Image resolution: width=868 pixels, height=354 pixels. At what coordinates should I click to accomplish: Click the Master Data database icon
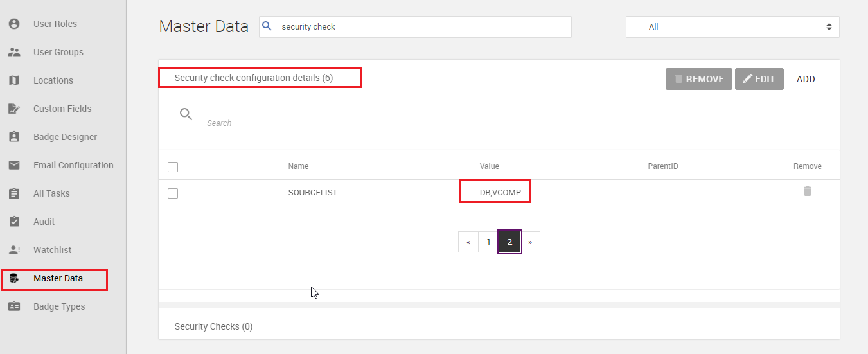coord(14,279)
